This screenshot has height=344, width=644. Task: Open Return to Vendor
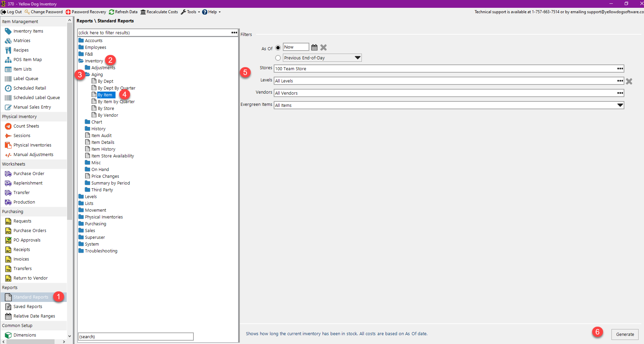(x=30, y=278)
